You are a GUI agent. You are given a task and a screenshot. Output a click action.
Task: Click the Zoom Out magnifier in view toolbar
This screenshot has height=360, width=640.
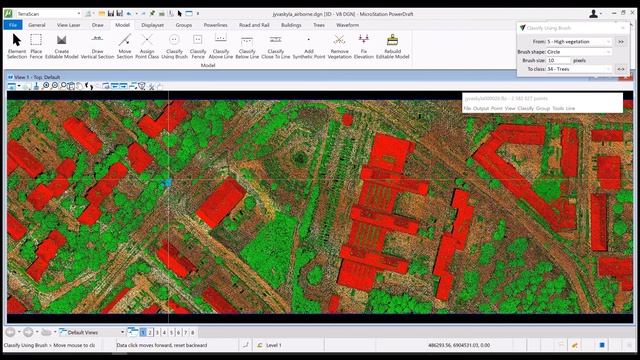click(55, 86)
